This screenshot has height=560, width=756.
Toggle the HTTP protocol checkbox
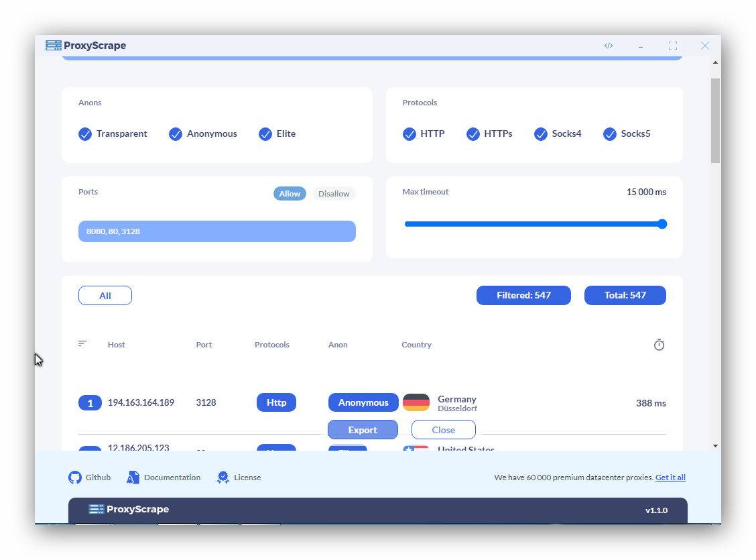coord(409,133)
